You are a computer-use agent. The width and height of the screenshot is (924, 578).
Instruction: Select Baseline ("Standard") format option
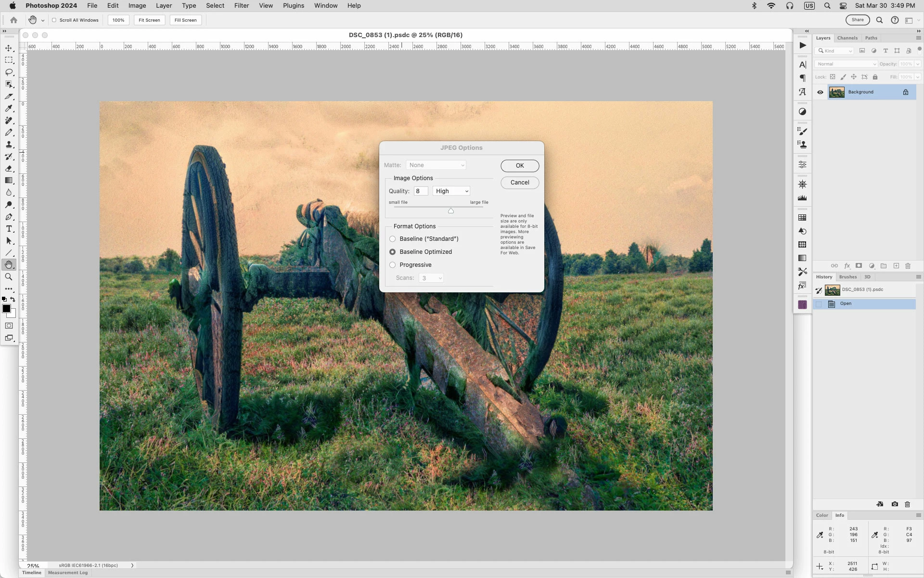pyautogui.click(x=393, y=239)
